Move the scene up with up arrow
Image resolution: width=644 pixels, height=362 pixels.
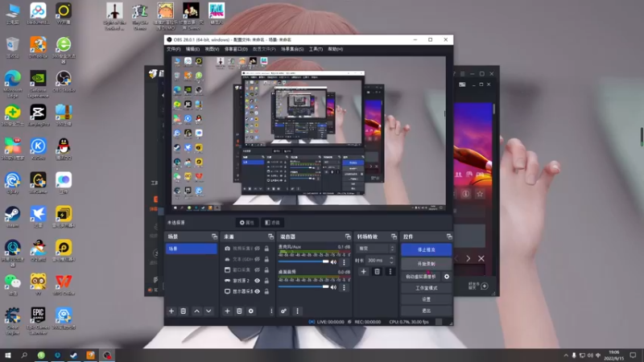click(196, 311)
